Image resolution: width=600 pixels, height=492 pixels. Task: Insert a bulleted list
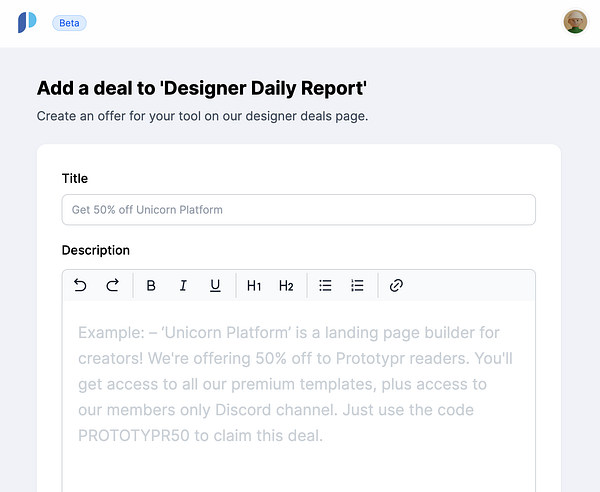tap(325, 285)
